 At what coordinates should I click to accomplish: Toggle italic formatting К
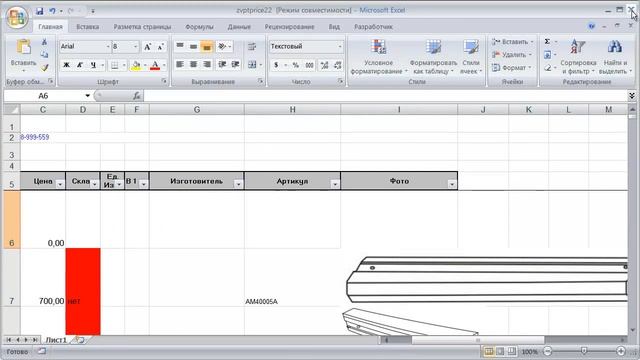click(80, 65)
